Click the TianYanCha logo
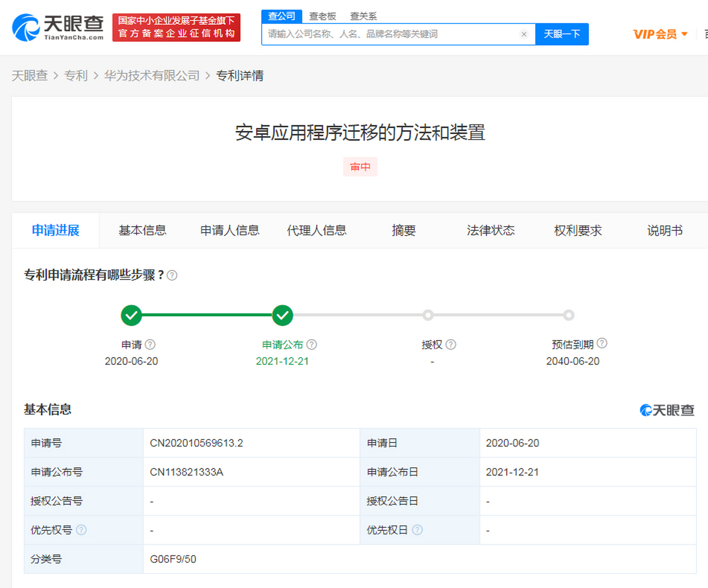Screen dimensions: 708x588 coord(58,28)
